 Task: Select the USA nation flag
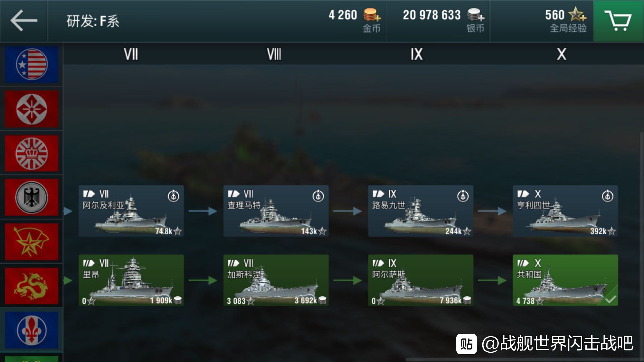point(32,64)
